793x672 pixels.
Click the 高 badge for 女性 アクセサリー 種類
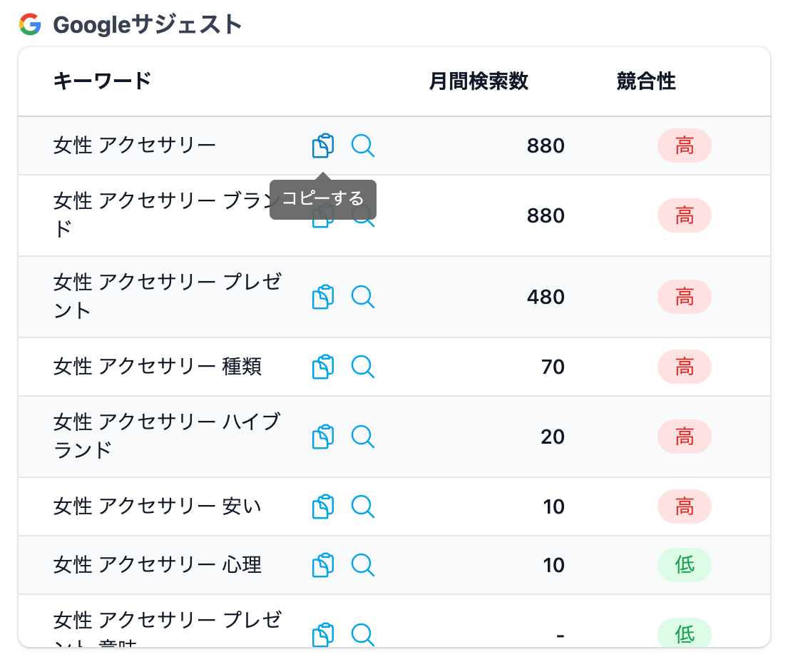[684, 367]
